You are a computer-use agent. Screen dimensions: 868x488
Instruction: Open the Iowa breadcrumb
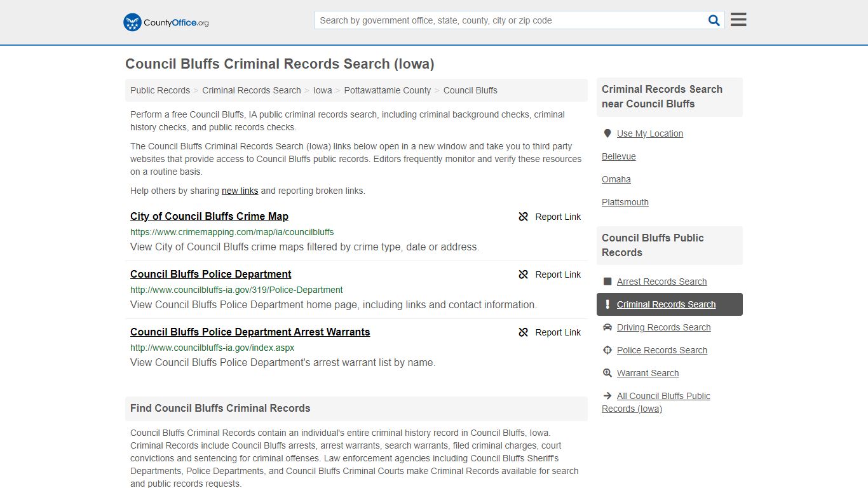point(323,90)
